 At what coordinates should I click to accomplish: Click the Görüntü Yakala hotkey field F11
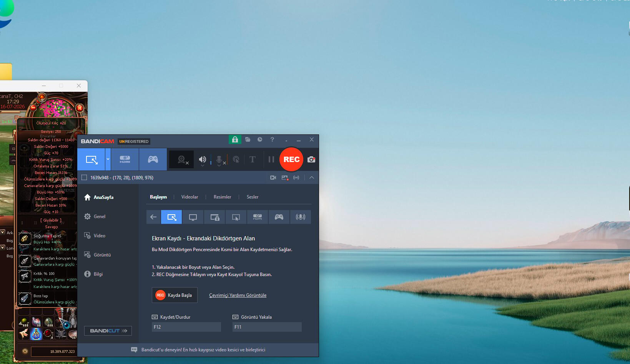click(x=267, y=327)
